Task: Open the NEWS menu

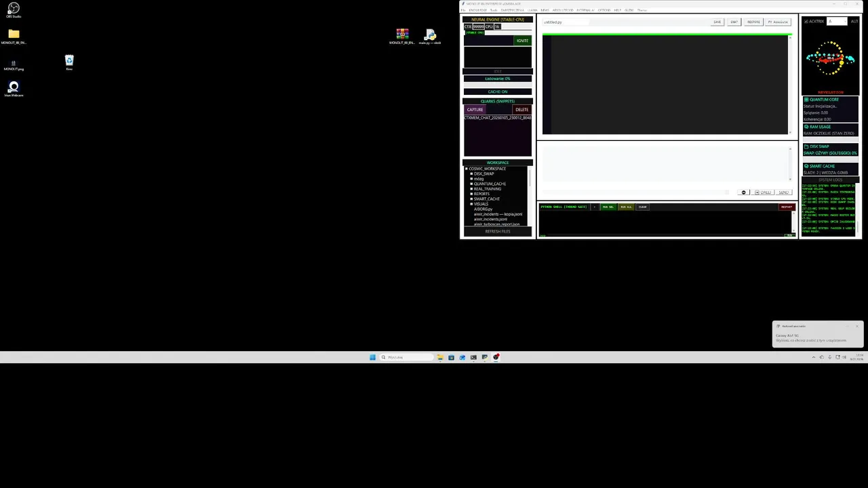Action: (545, 10)
